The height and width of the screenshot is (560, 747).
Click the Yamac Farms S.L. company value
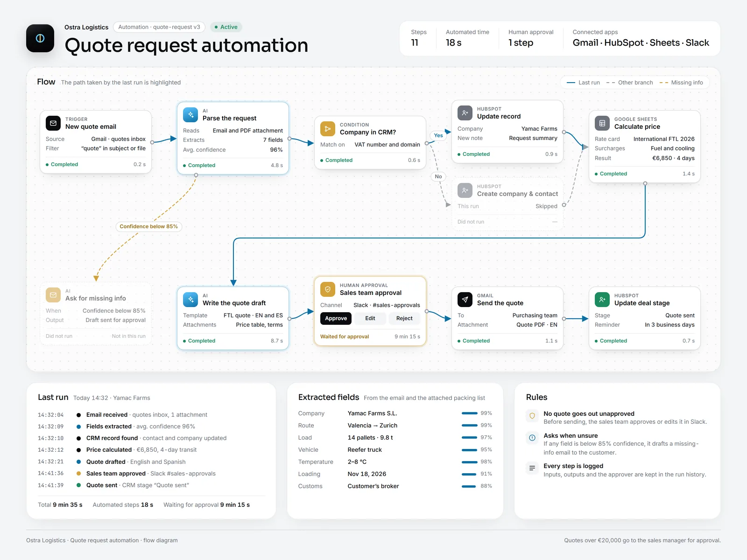tap(373, 413)
